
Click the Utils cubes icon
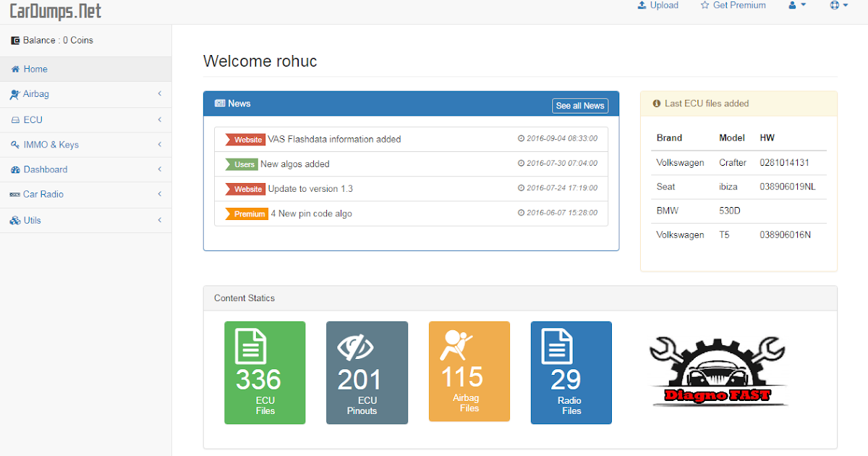click(x=15, y=220)
